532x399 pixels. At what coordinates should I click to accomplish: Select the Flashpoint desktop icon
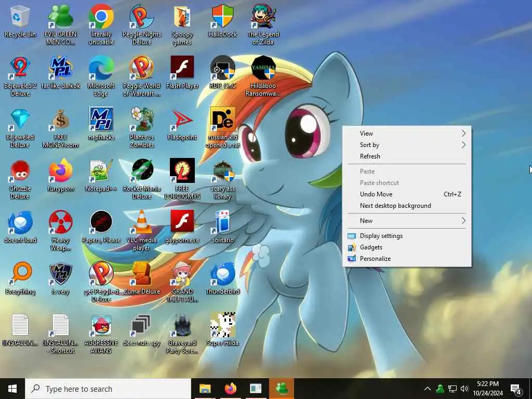tap(182, 124)
